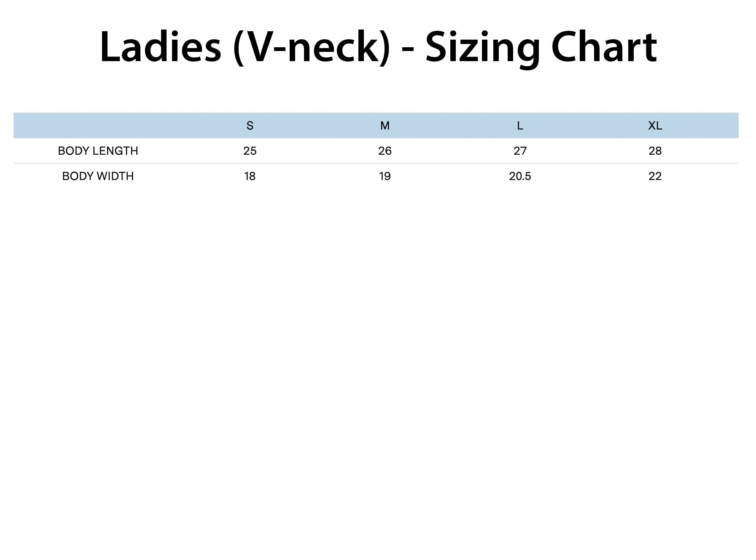Select the body length value 27
Viewport: 756px width, 560px height.
coord(520,151)
